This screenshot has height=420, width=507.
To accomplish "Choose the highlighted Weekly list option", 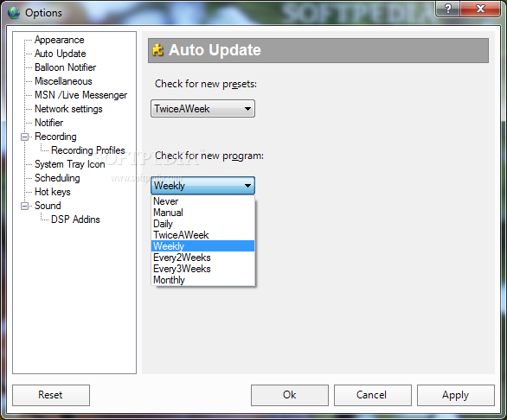I will tap(203, 246).
